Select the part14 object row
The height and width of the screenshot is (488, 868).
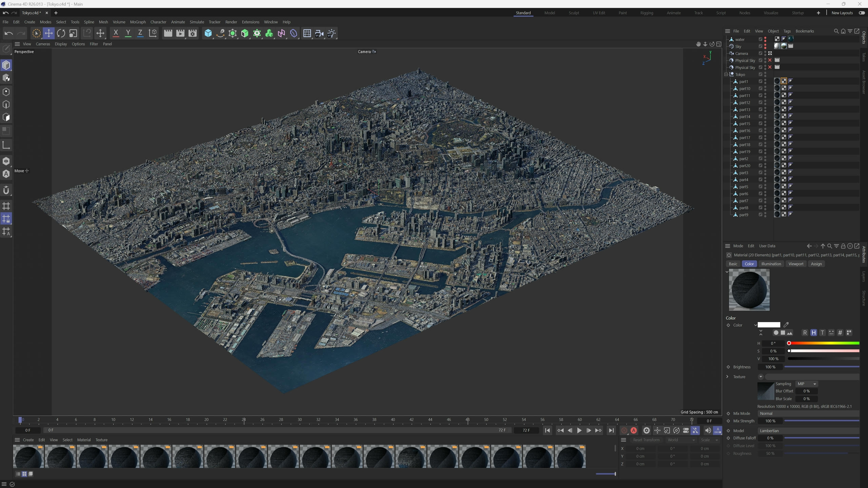point(745,117)
